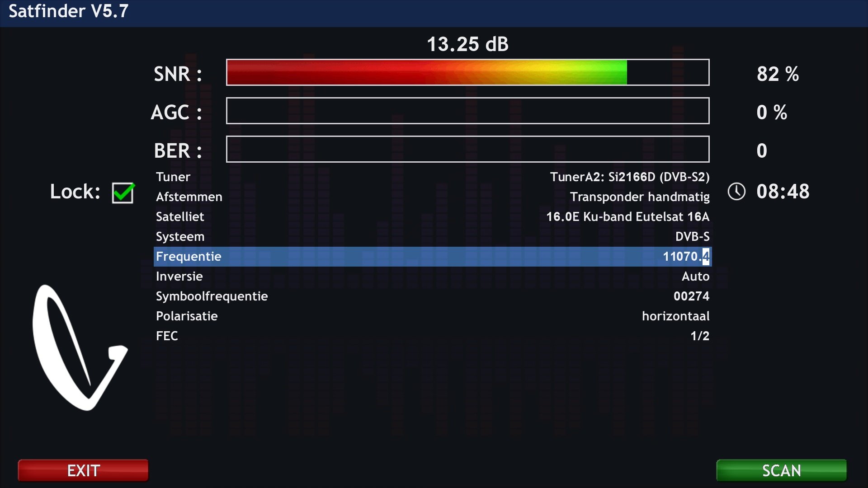
Task: Click the 13.25 dB reading
Action: tap(467, 44)
